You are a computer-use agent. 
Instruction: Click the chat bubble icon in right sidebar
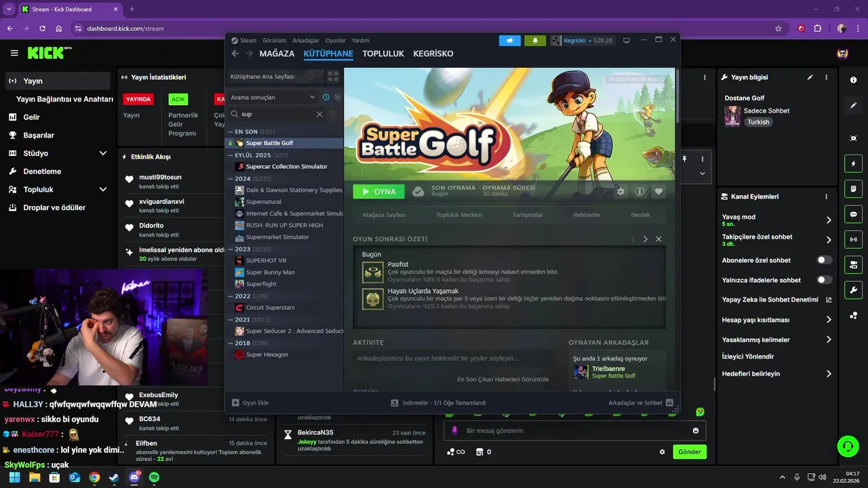[853, 214]
